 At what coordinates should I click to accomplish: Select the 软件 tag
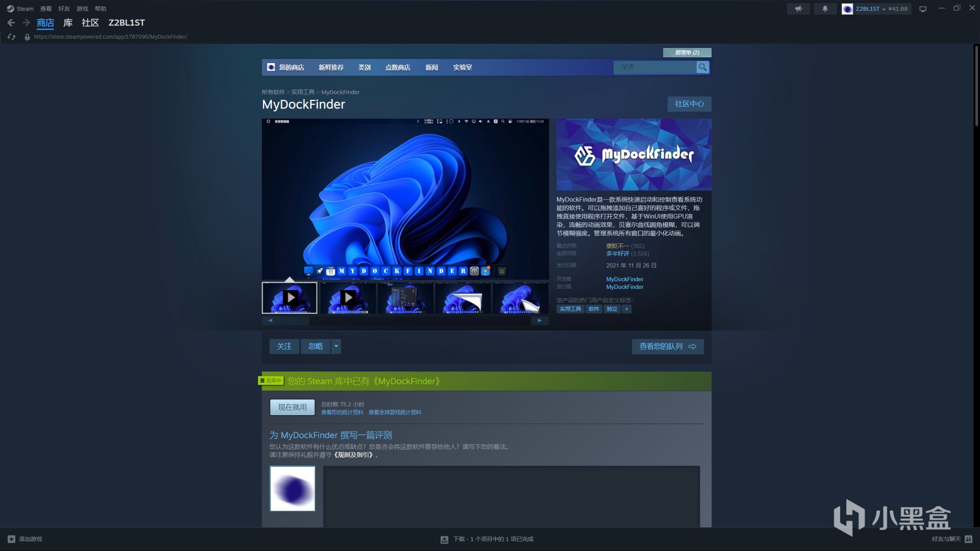tap(594, 309)
